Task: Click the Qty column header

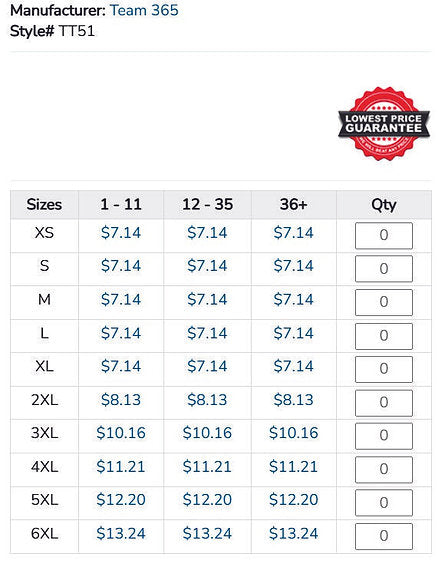Action: coord(384,205)
